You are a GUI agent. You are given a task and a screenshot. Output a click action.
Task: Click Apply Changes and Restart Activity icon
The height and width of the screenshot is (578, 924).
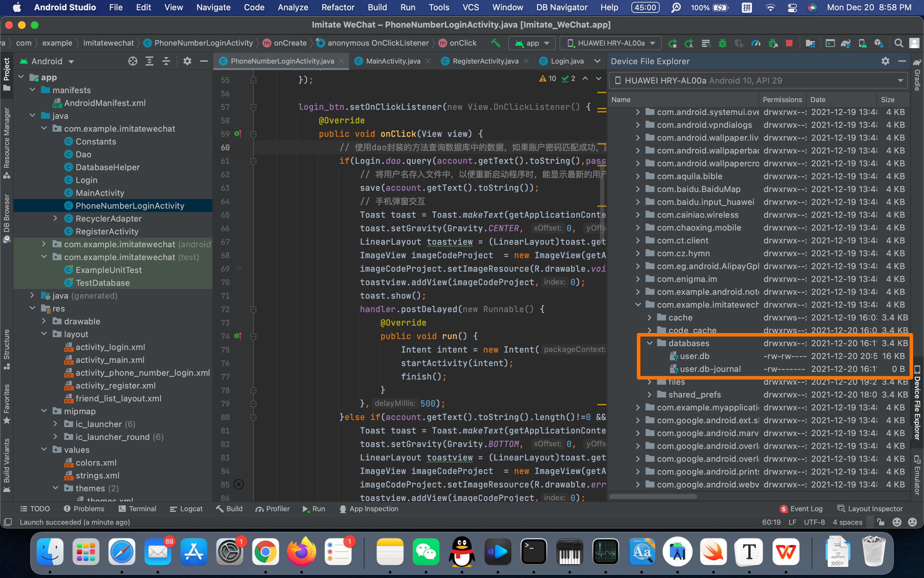(x=689, y=43)
